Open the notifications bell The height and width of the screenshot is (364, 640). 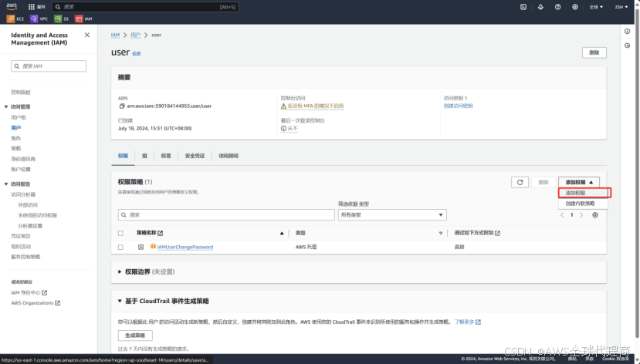point(540,7)
